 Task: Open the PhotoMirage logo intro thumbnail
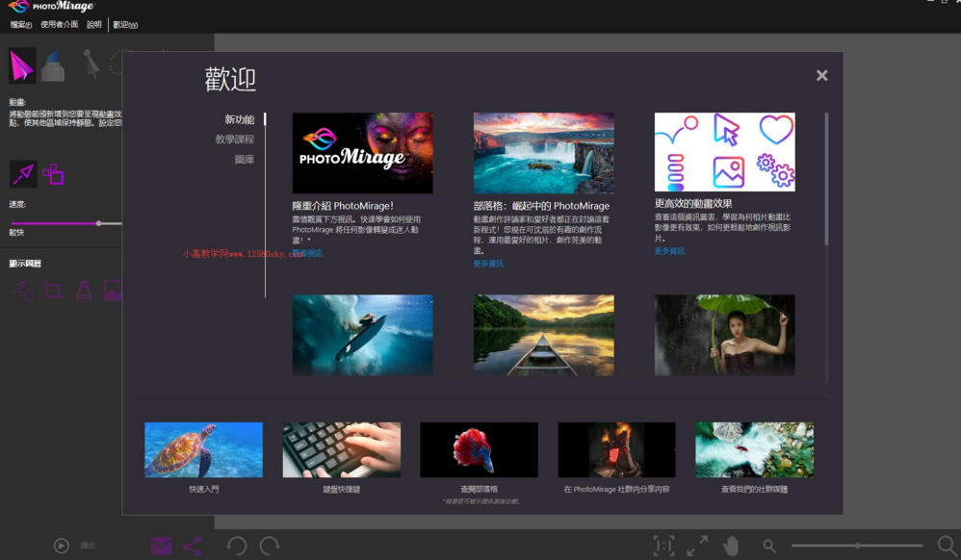[x=362, y=153]
